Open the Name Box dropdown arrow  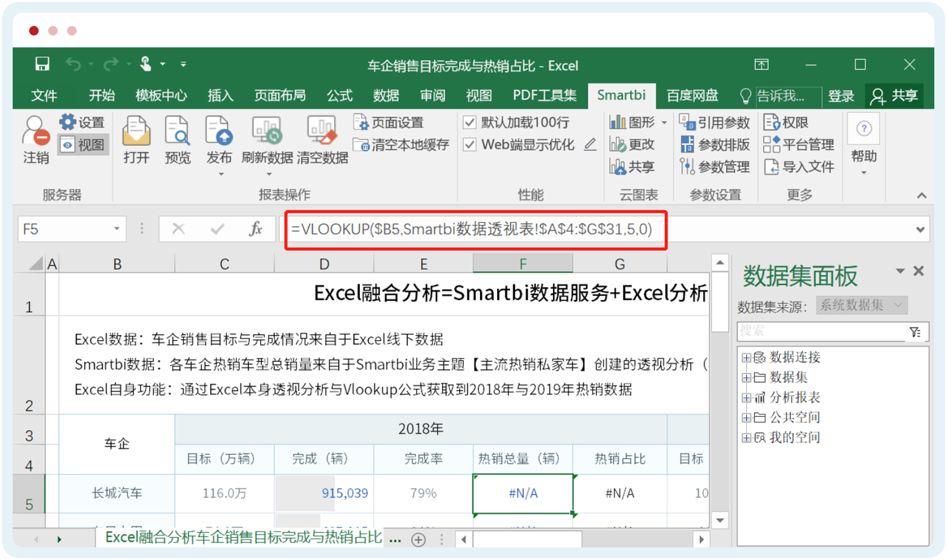[x=117, y=229]
